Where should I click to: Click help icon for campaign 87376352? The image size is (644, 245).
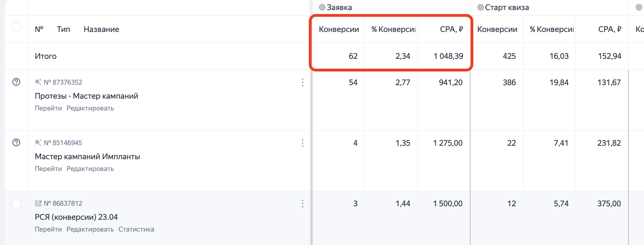point(16,82)
